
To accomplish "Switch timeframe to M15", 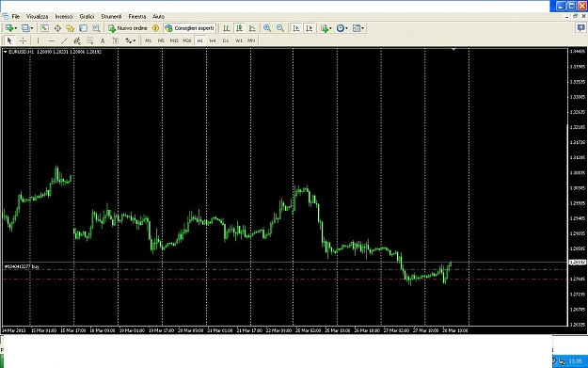I will 174,40.
